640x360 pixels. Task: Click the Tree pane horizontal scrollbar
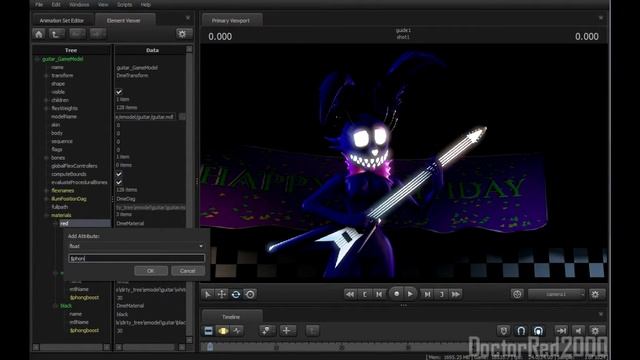[x=71, y=347]
